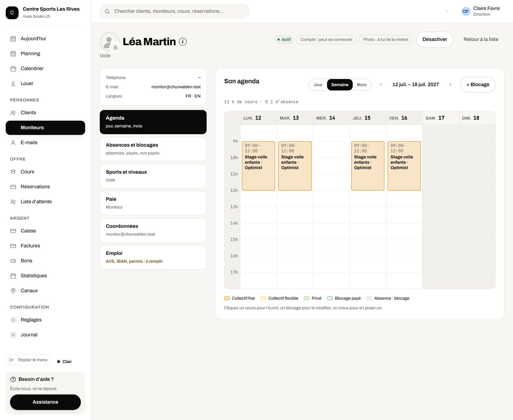Viewport: 513px width, 420px height.
Task: Open Sports et niveaux section
Action: (x=153, y=176)
